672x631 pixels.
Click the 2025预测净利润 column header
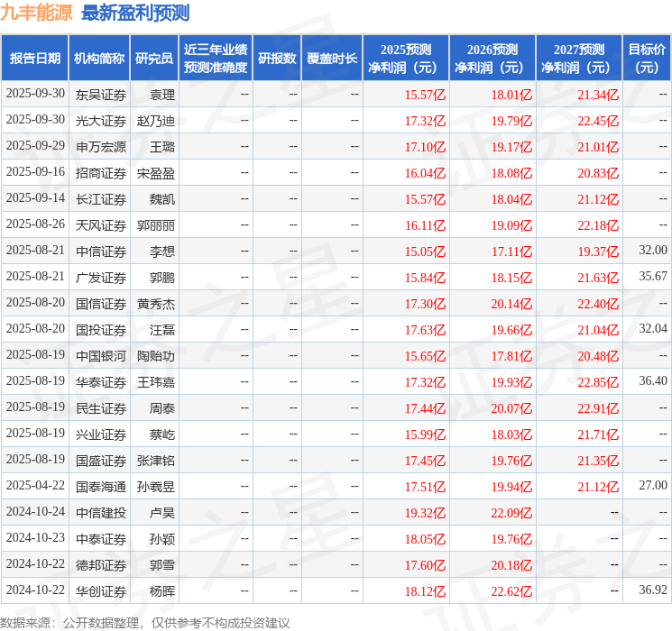point(405,59)
